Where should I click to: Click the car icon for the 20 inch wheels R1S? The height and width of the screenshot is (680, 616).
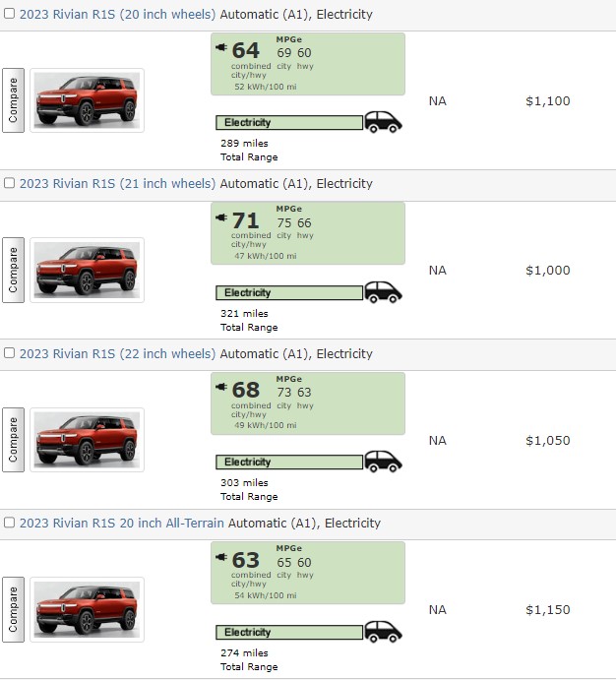[x=384, y=122]
